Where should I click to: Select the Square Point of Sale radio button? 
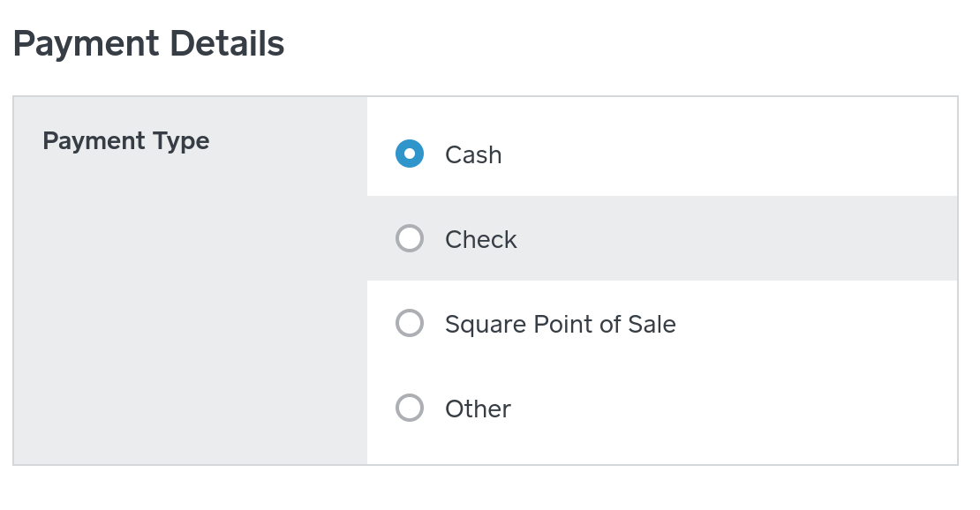(410, 323)
